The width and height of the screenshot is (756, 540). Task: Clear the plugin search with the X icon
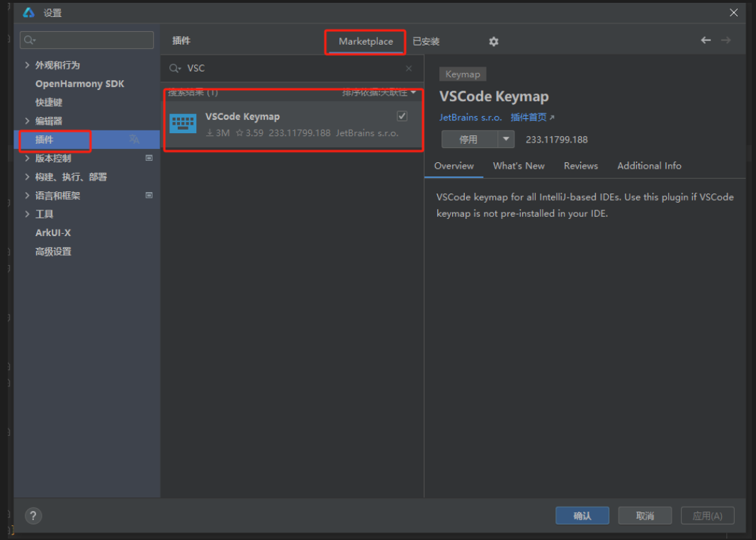pos(408,69)
